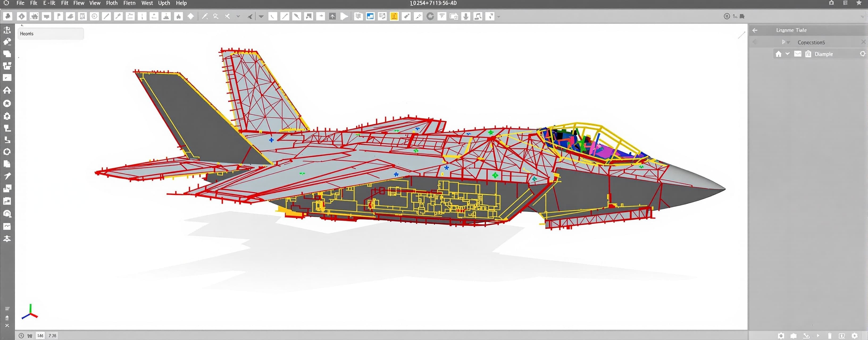The image size is (868, 340).
Task: Select the diagonal arrow tool in left sidebar
Action: (x=7, y=176)
